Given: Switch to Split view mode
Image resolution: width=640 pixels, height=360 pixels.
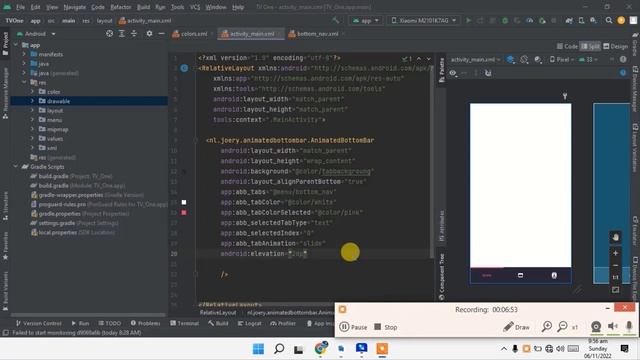Looking at the screenshot, I should [x=590, y=47].
